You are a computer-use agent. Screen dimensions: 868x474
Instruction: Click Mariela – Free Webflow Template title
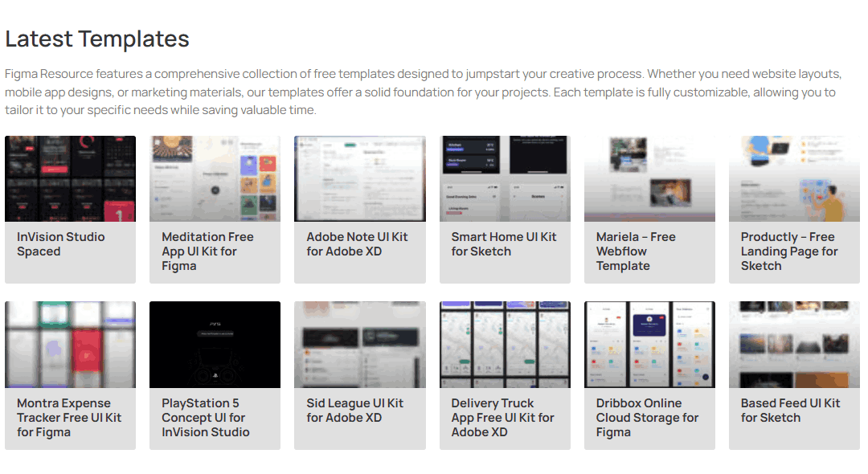tap(636, 251)
